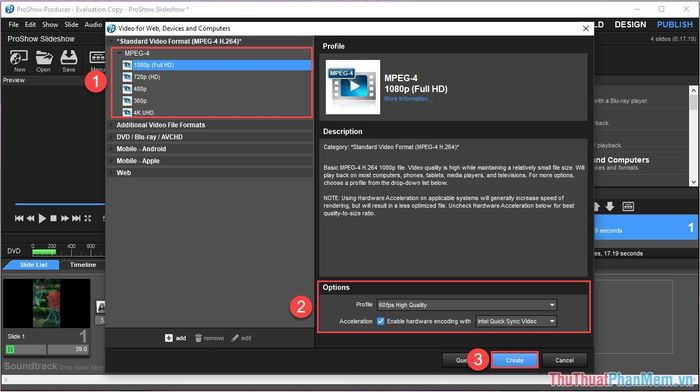Click the move down arrow in publish queue
Screen dimensions: 700x392
coord(610,206)
